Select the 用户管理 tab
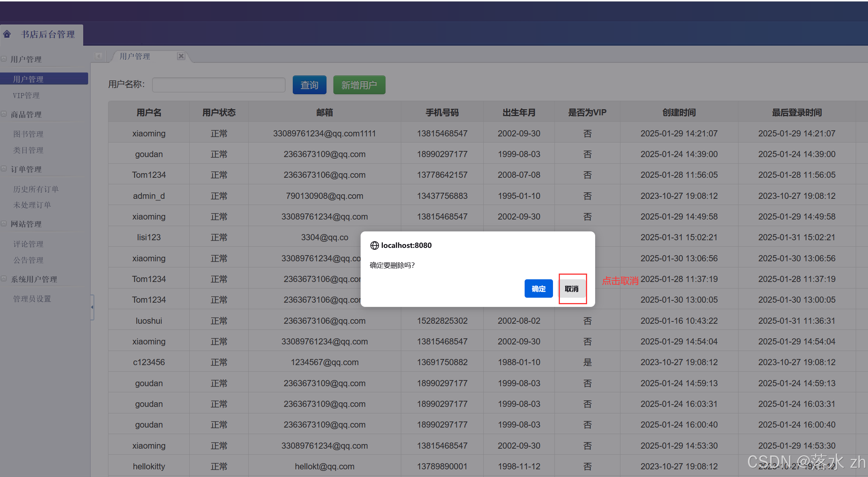 click(135, 56)
